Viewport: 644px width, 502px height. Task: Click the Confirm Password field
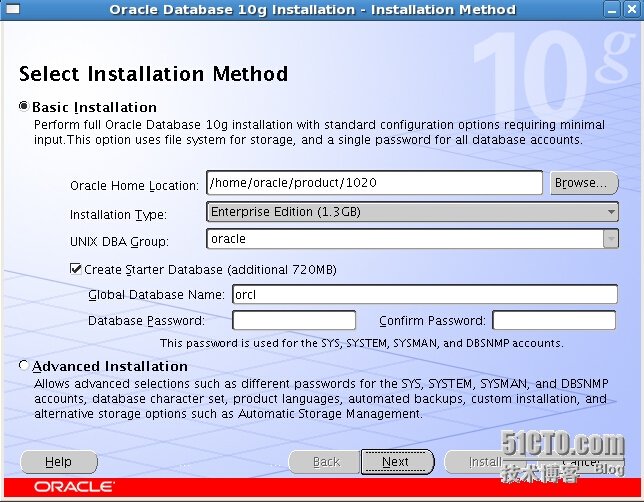pos(554,320)
